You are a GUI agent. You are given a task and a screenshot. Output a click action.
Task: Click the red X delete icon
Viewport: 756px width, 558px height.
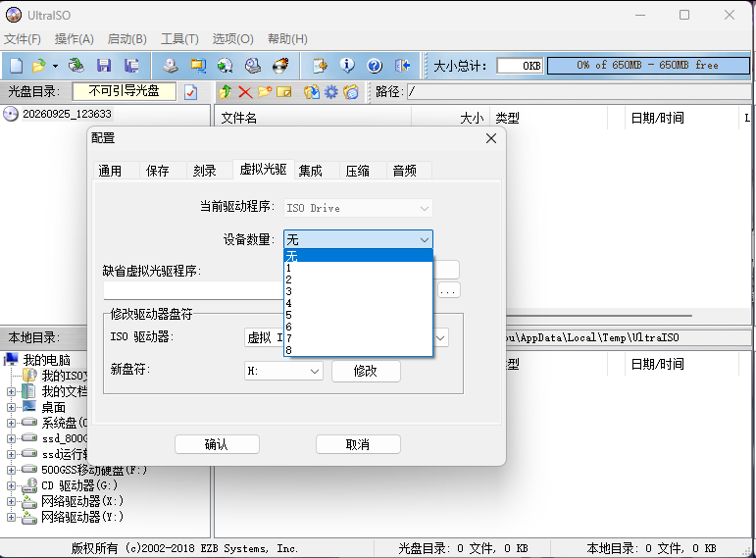click(245, 91)
